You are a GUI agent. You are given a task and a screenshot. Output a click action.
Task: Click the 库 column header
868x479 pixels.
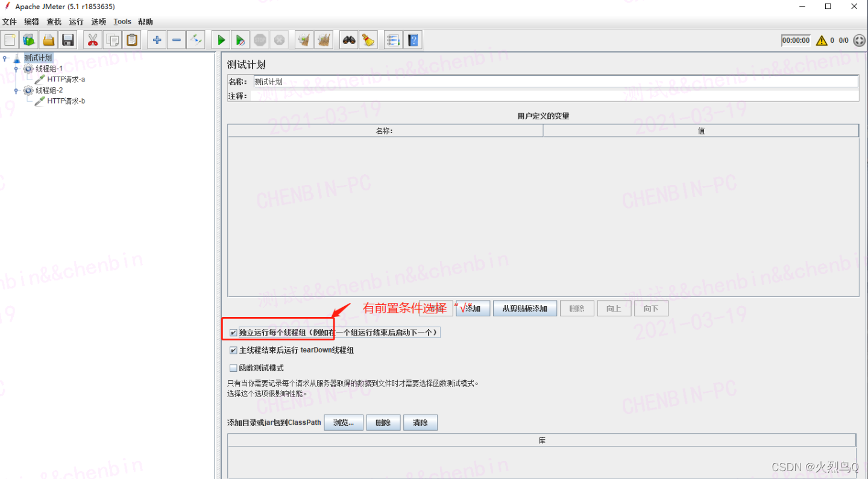[542, 440]
